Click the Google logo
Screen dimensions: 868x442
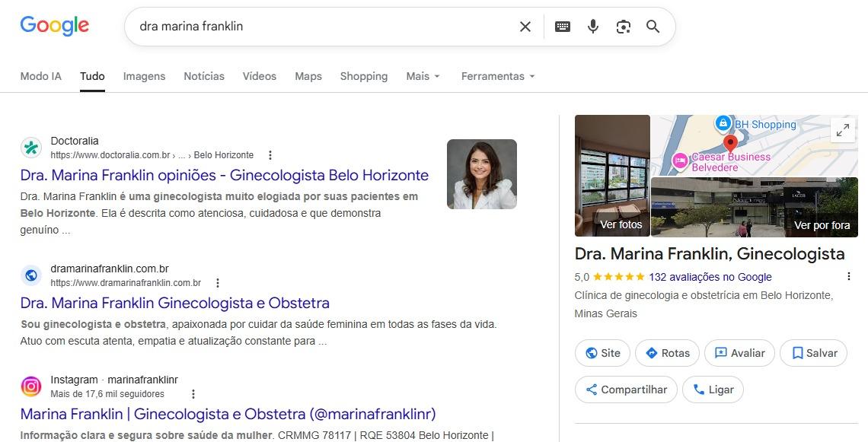[54, 26]
